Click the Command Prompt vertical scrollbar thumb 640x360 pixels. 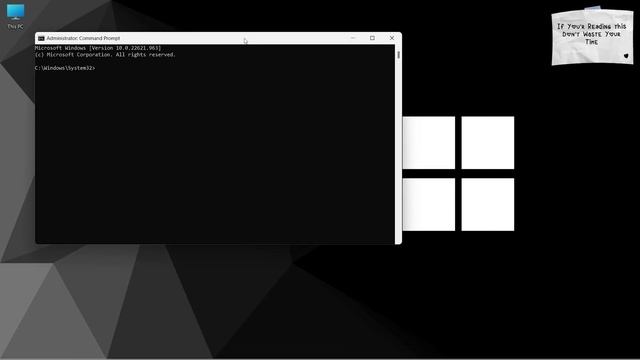(x=398, y=54)
